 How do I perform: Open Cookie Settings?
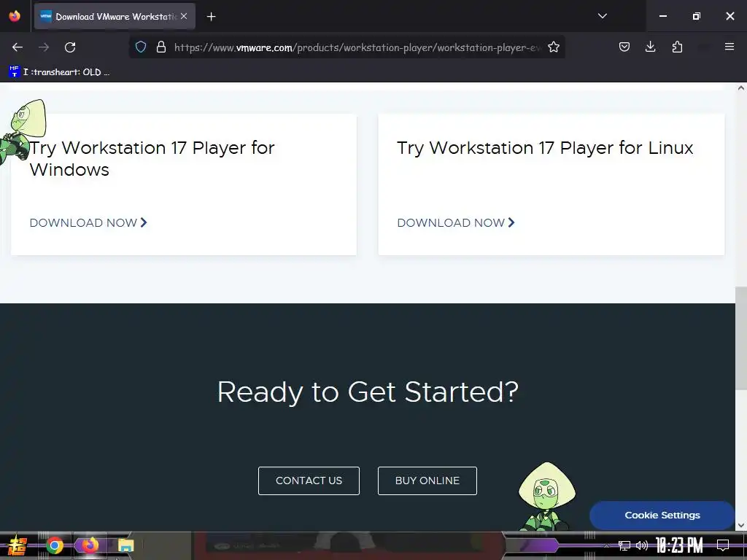[x=662, y=516]
